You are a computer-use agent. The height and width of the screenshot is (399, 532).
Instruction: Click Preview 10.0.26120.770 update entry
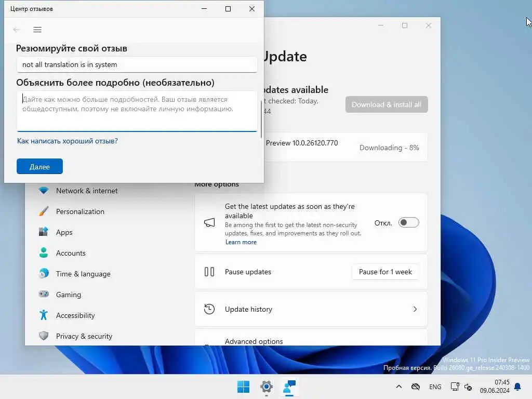click(x=302, y=143)
